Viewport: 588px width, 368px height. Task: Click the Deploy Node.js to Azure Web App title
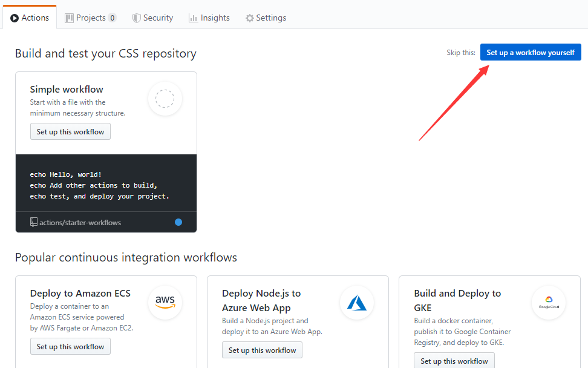point(261,300)
